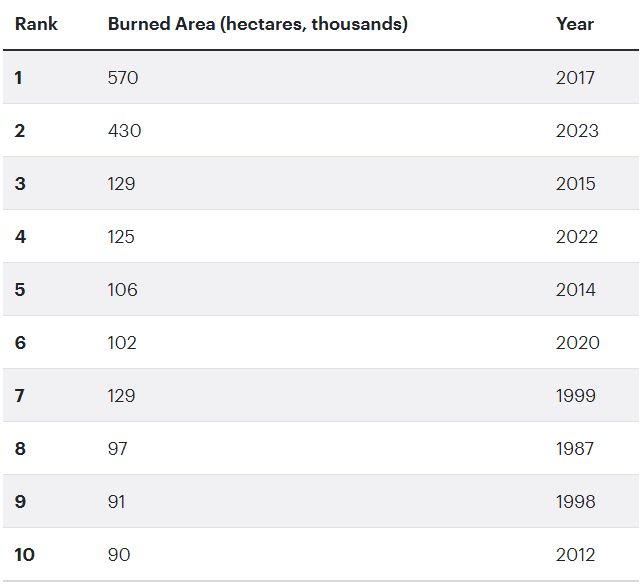Click the 430 burned area value
This screenshot has width=642, height=588.
(124, 131)
